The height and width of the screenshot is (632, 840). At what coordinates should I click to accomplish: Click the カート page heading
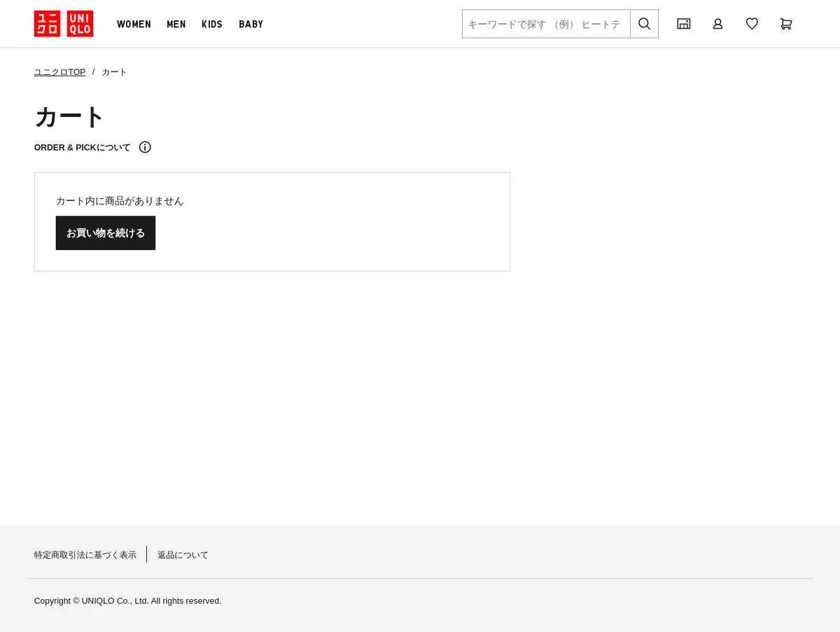(69, 117)
